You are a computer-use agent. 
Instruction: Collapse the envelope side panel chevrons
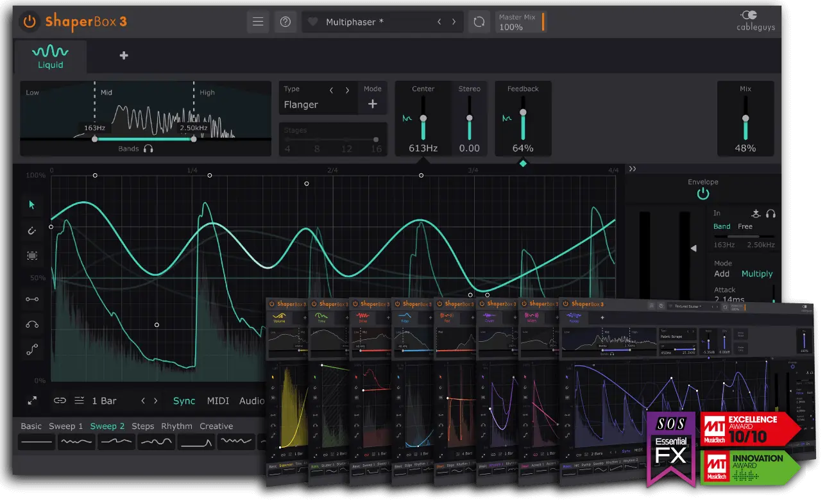633,169
